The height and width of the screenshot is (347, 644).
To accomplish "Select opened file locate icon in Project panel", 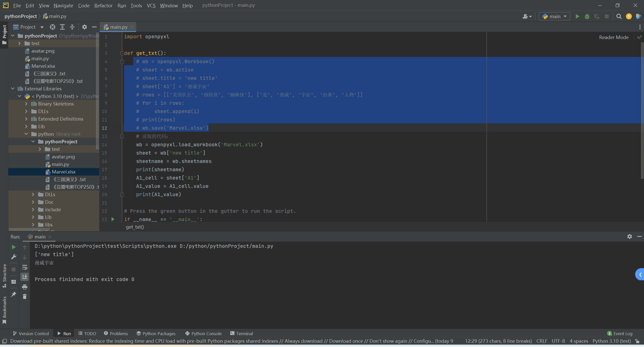I will (52, 27).
